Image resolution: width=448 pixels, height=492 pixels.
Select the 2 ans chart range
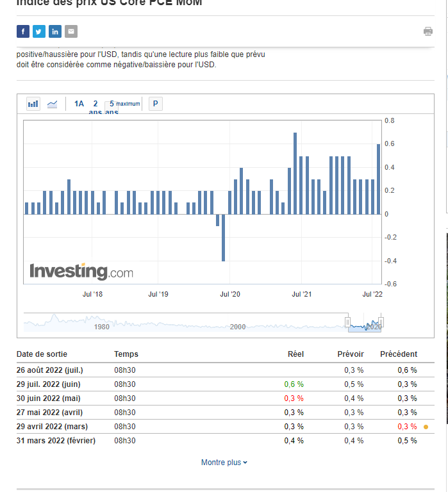pyautogui.click(x=95, y=104)
